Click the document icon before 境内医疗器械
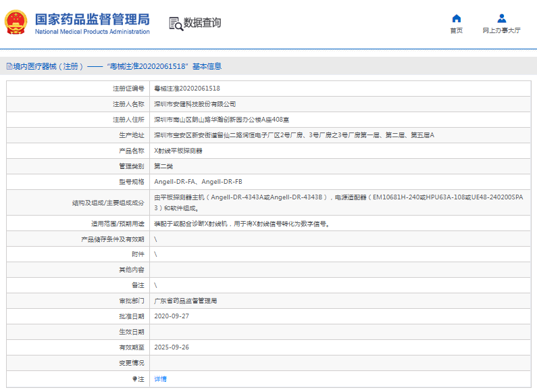This screenshot has height=392, width=537. [x=9, y=66]
